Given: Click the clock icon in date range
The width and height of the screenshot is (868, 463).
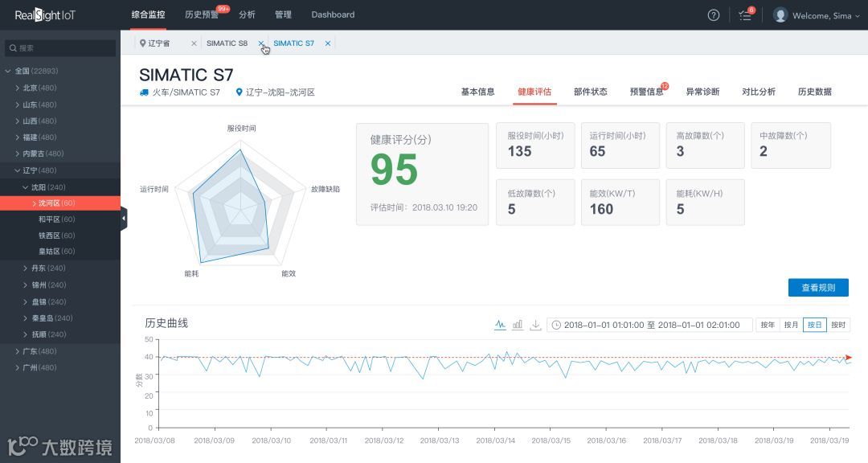Looking at the screenshot, I should [556, 325].
